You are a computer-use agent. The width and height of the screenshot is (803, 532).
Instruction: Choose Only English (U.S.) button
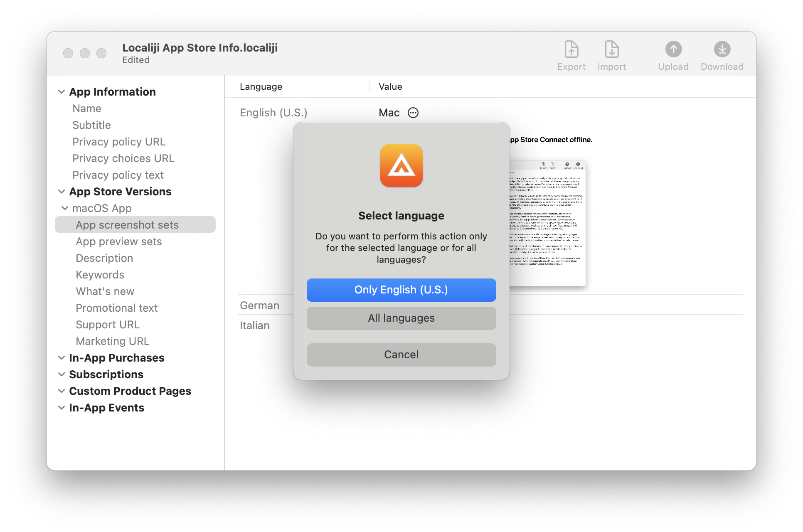(401, 290)
